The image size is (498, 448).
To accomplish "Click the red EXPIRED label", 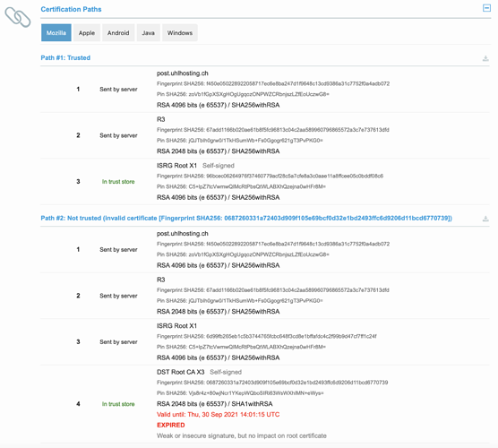I will (170, 425).
